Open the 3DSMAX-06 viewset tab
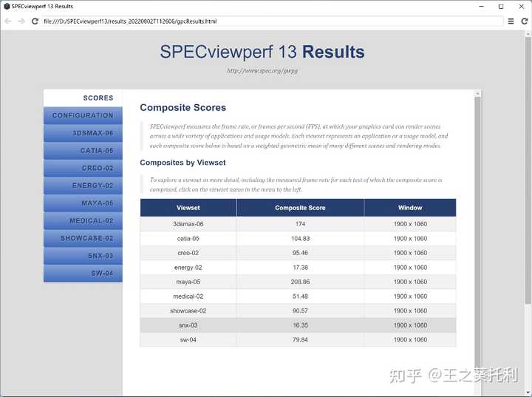 83,133
